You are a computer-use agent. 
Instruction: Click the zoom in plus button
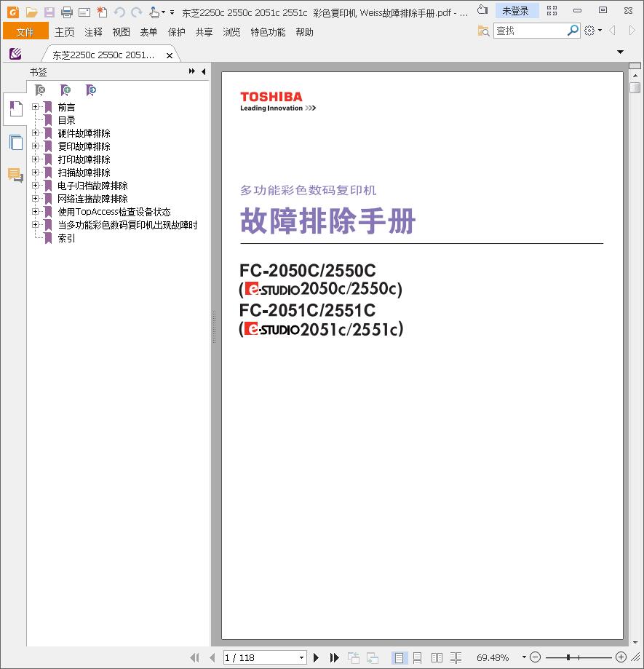point(621,657)
